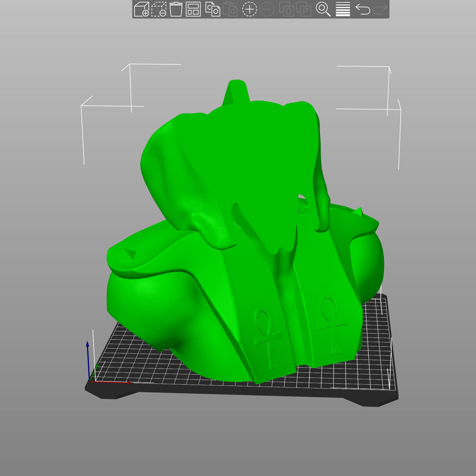Viewport: 476px width, 476px height.
Task: Arrange objects with the layout icon
Action: [193, 9]
